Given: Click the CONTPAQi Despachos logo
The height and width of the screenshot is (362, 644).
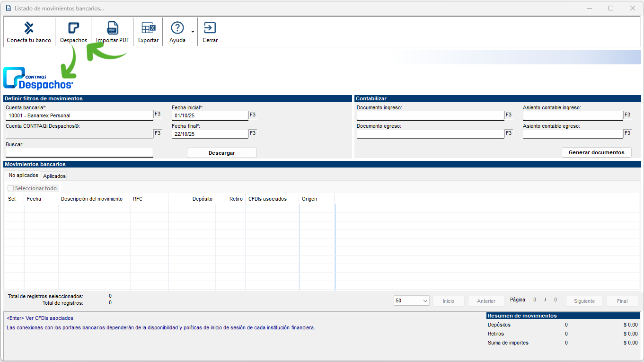Looking at the screenshot, I should (x=38, y=79).
